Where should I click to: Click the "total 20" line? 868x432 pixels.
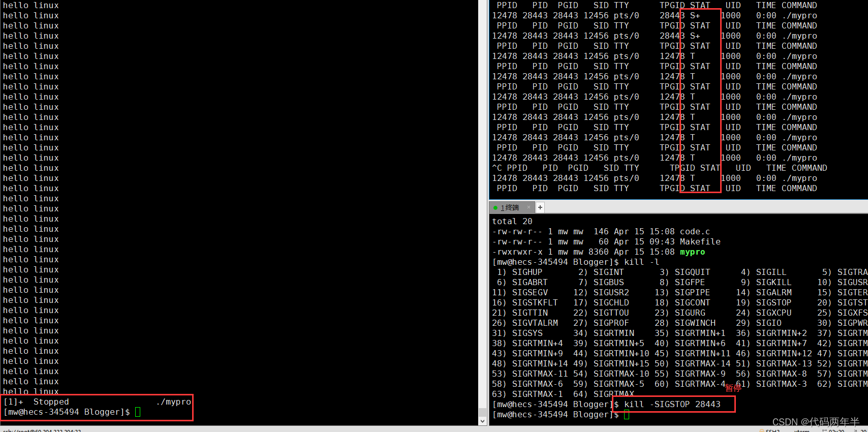(512, 222)
